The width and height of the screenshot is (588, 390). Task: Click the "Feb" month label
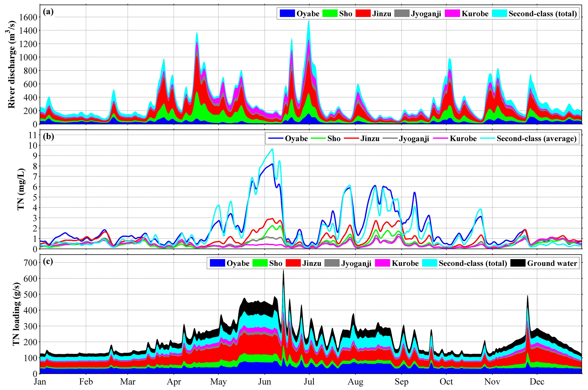click(86, 381)
